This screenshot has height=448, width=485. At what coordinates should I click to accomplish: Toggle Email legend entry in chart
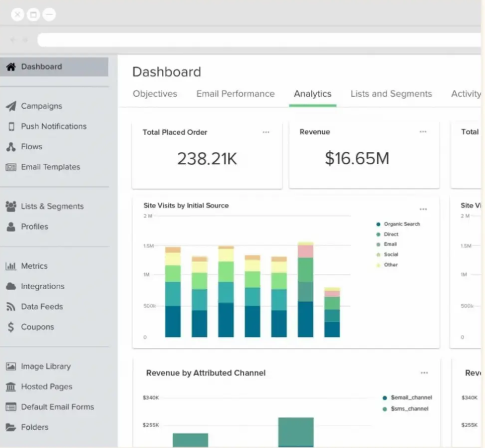[x=386, y=244]
